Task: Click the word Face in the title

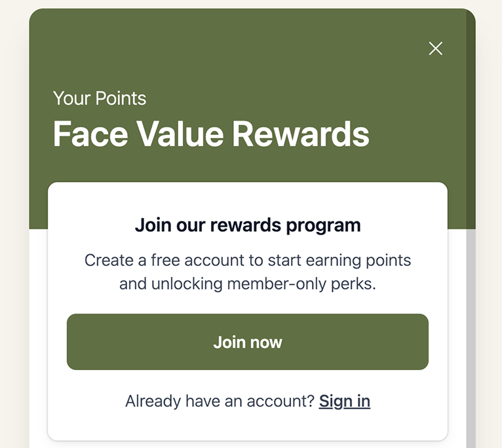Action: (90, 134)
